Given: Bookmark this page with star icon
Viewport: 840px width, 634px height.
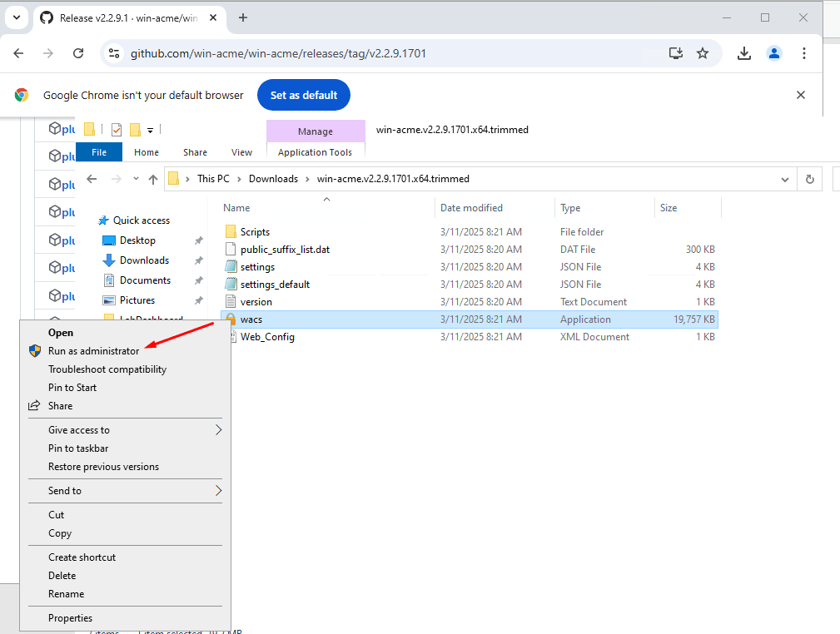Looking at the screenshot, I should (x=703, y=53).
